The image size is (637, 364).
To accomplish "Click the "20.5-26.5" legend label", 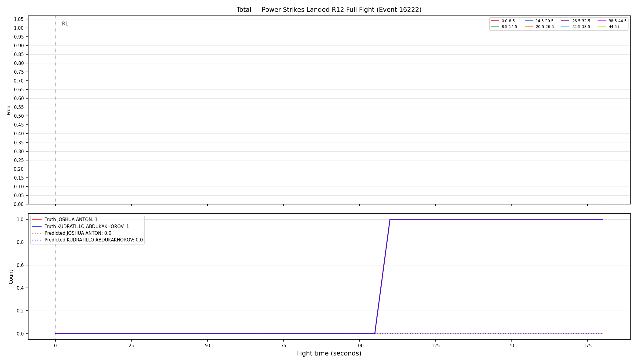I will click(x=544, y=27).
